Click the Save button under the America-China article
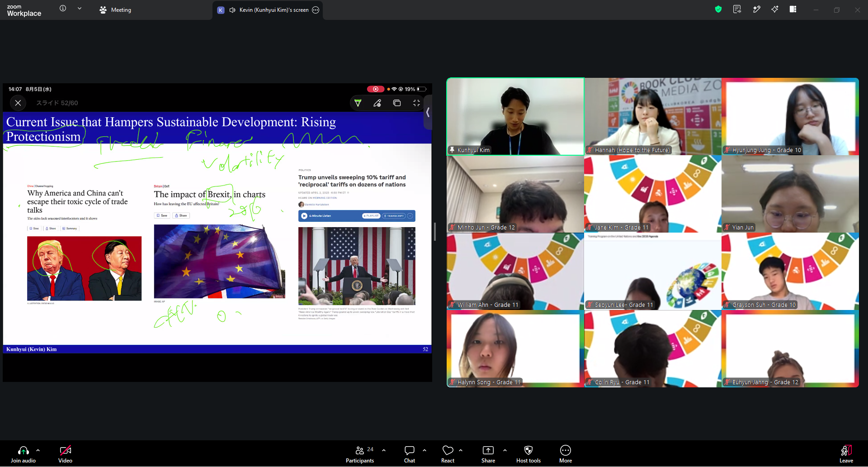Screen dimensions: 868x467 pyautogui.click(x=34, y=229)
